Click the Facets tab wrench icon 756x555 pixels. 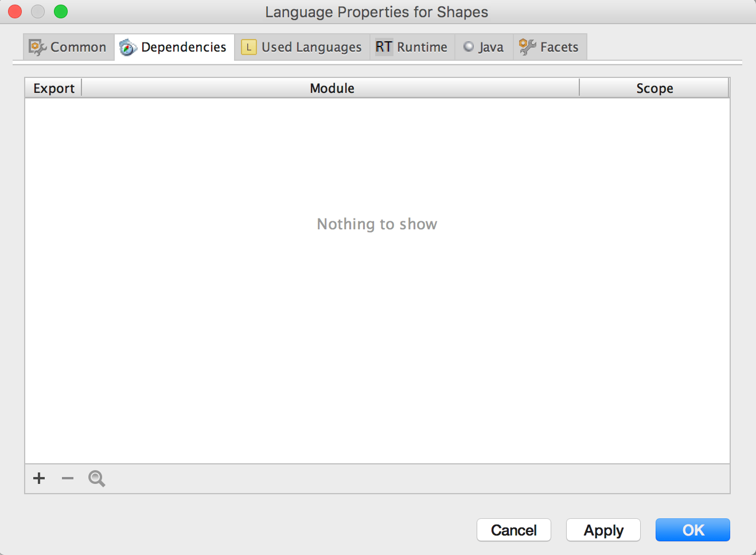(527, 47)
